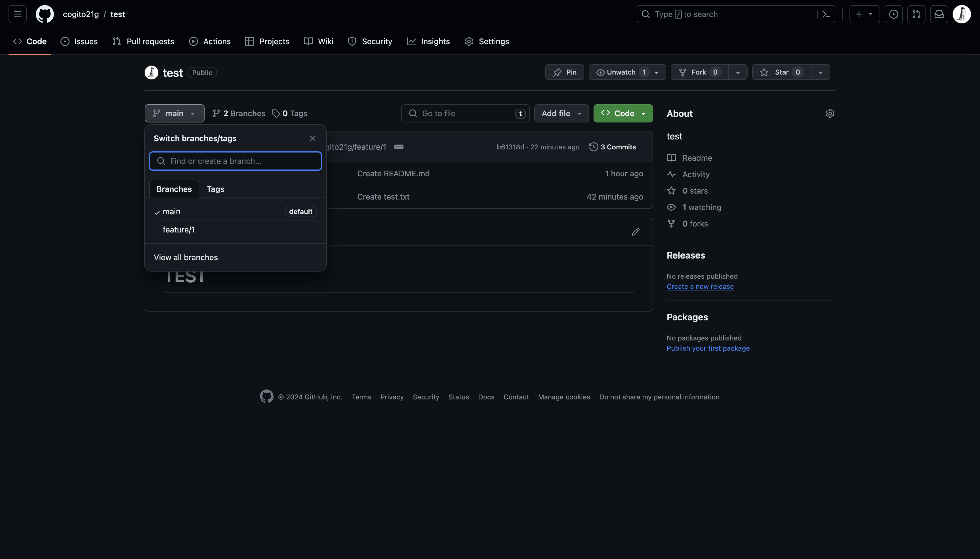Open the command palette icon
The width and height of the screenshot is (980, 559).
[826, 14]
